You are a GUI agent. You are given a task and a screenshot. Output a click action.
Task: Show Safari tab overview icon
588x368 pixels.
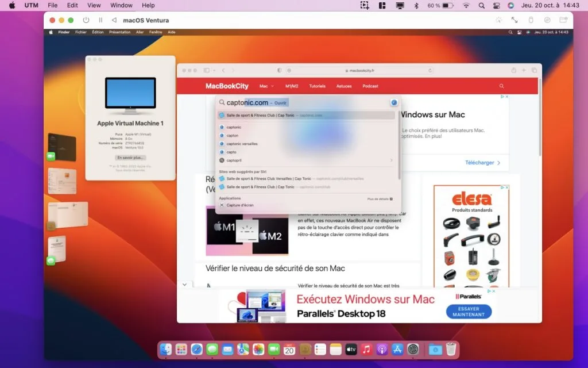click(x=535, y=70)
